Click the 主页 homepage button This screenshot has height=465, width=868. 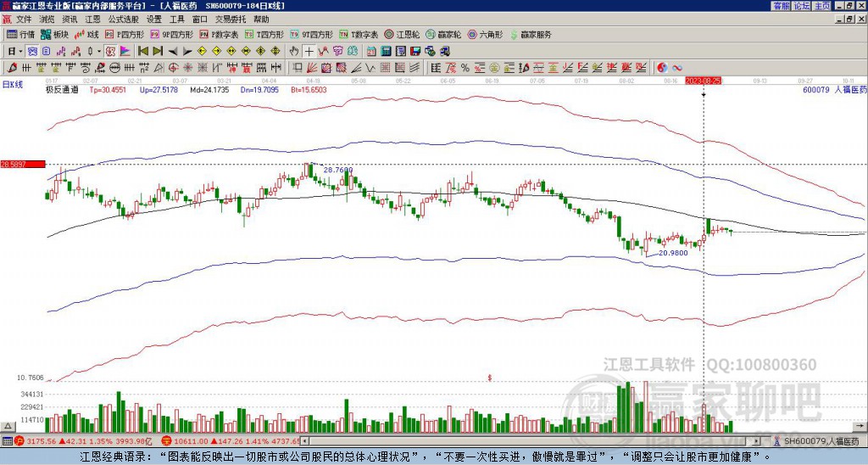tap(822, 6)
